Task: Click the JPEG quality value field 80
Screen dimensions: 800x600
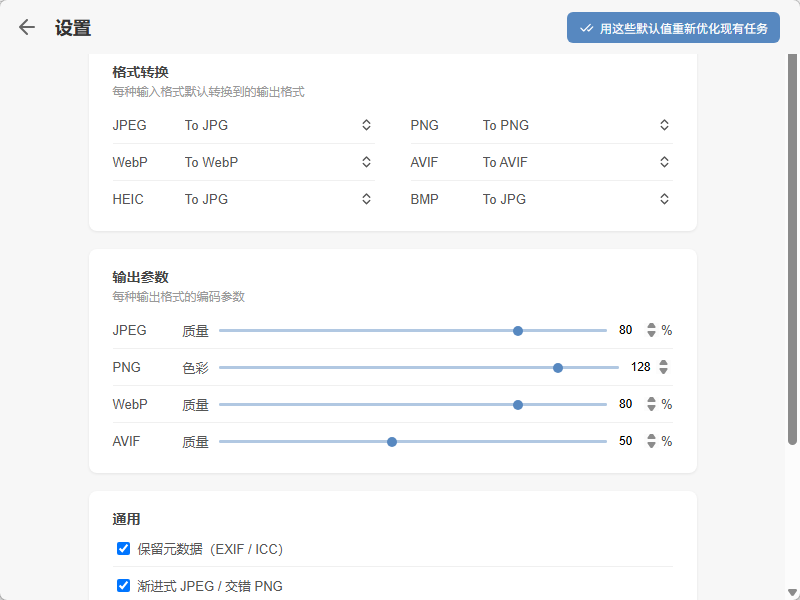Action: coord(626,330)
